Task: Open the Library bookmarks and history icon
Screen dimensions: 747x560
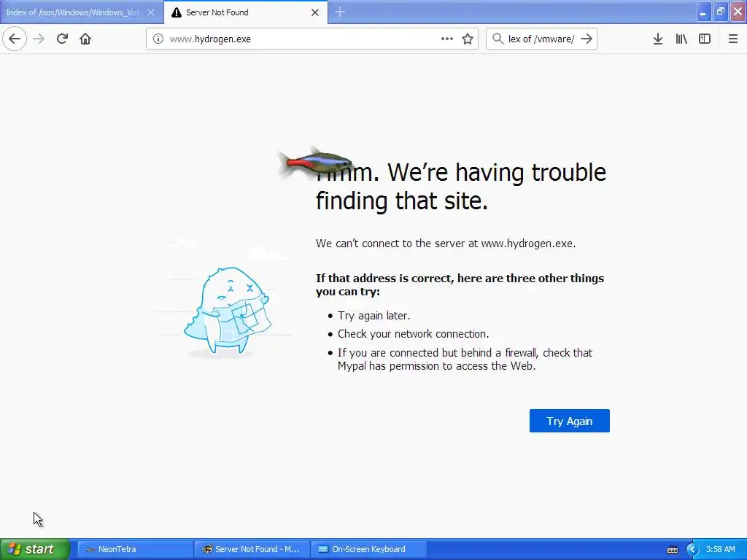Action: tap(681, 39)
